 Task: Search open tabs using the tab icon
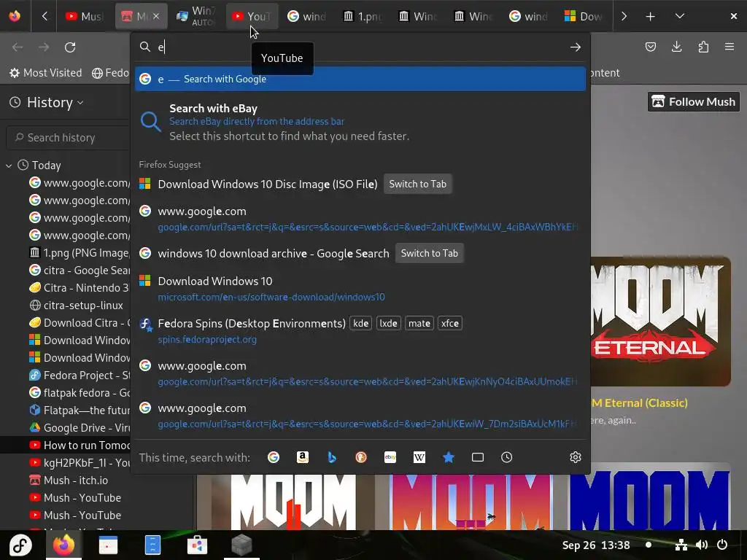coord(477,458)
